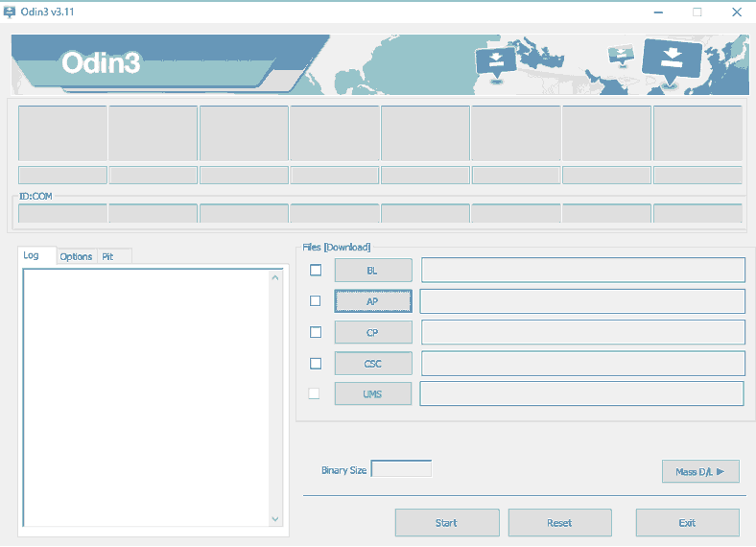The image size is (756, 547).
Task: Reset the Odin3 settings
Action: click(559, 523)
